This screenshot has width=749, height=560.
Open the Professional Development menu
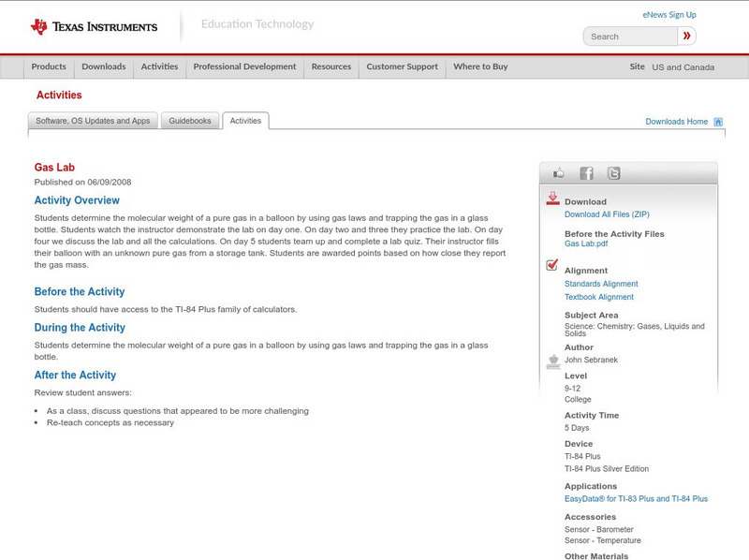[244, 66]
